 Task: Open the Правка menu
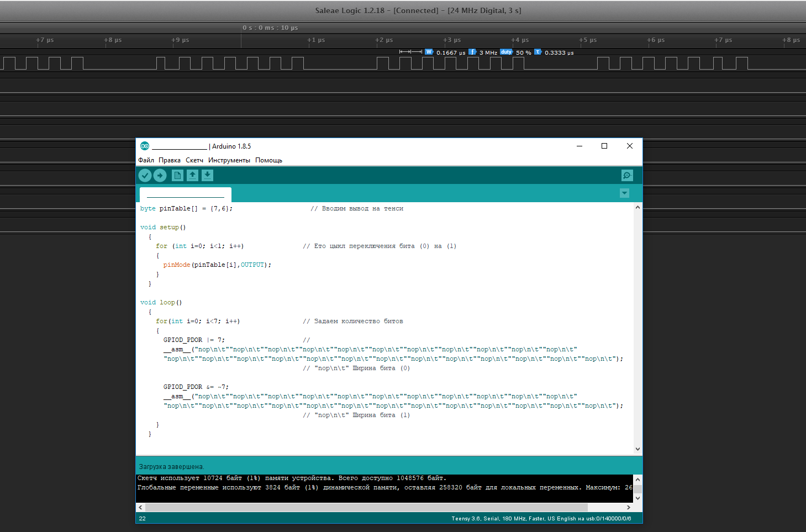170,160
